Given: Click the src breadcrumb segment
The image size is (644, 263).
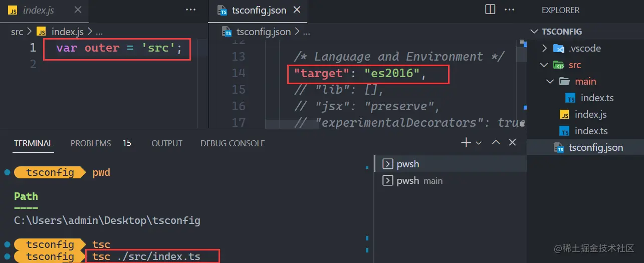Looking at the screenshot, I should tap(17, 32).
